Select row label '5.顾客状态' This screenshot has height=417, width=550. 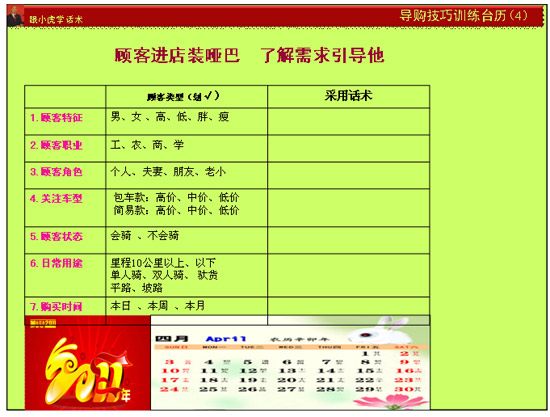pyautogui.click(x=56, y=236)
